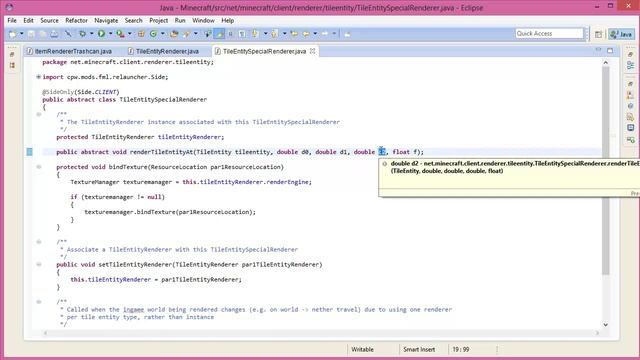This screenshot has height=360, width=640.
Task: Open the Window menu
Action: point(203,20)
